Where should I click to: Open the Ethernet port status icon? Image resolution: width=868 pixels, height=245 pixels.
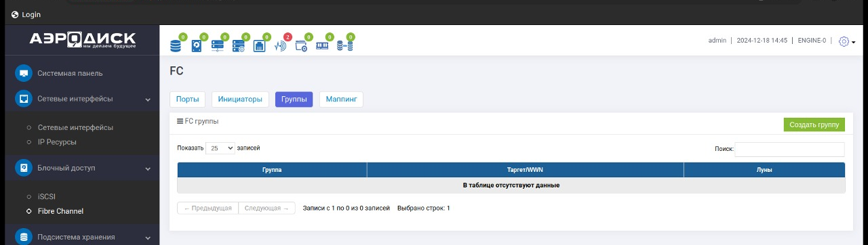[259, 46]
